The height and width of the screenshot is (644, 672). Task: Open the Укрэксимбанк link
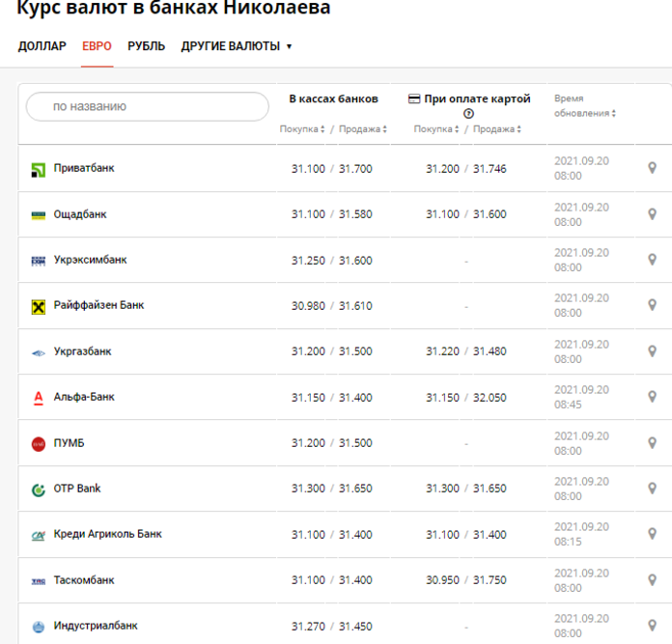point(90,260)
